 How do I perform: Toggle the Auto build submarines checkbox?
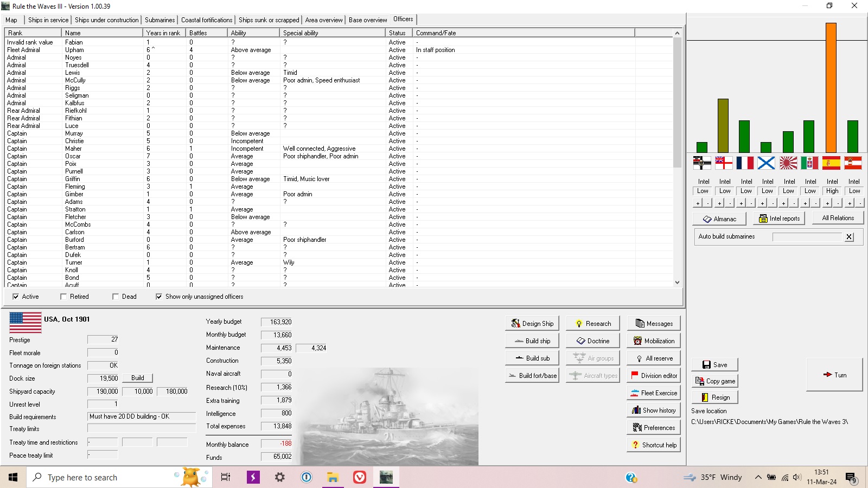point(849,237)
